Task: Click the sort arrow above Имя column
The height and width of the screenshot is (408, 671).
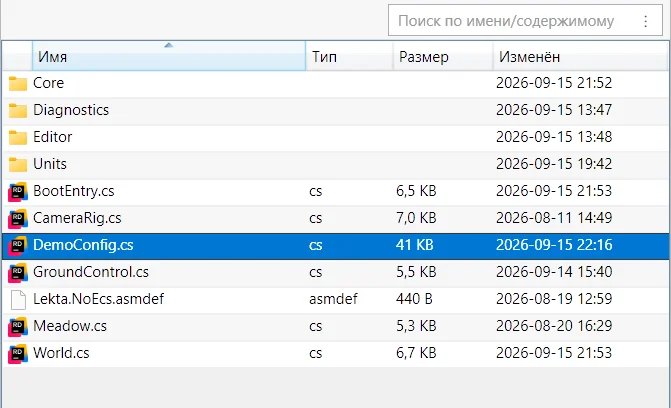Action: (x=169, y=45)
